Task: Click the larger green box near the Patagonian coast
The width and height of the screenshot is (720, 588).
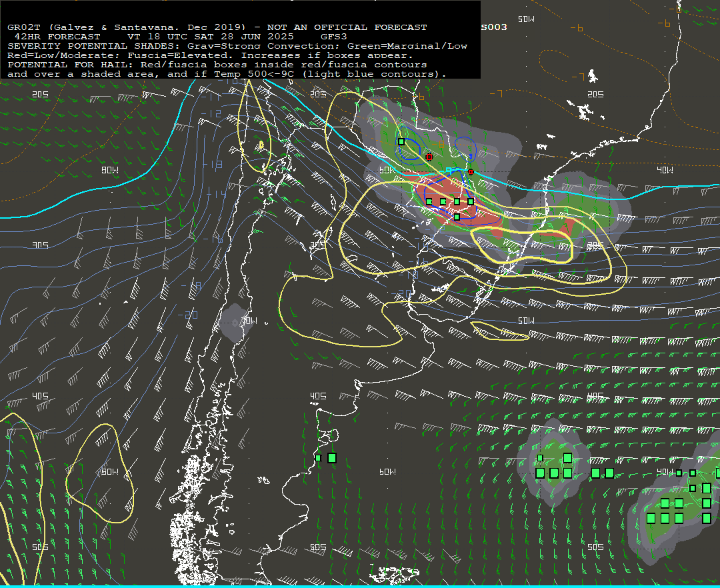Action: coord(332,457)
